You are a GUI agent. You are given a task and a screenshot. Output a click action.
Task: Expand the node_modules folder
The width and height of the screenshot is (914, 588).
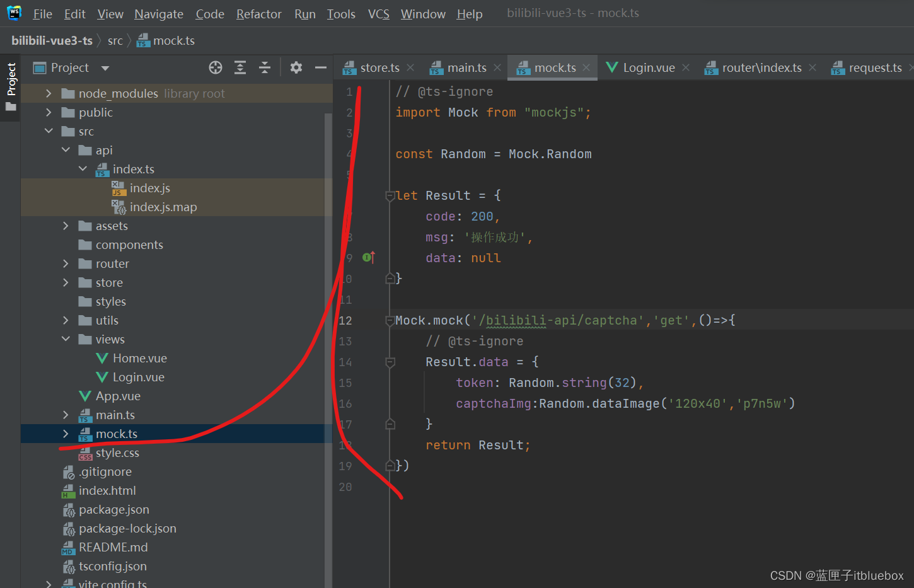[x=49, y=93]
